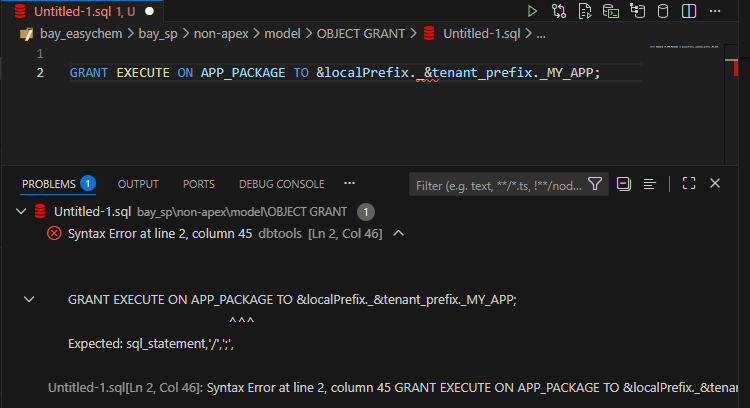The width and height of the screenshot is (750, 408).
Task: Click the red error circle icon
Action: pyautogui.click(x=54, y=233)
